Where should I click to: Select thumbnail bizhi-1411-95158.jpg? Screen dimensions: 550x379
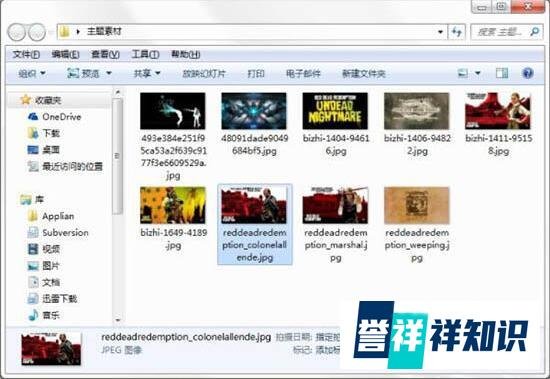(498, 111)
